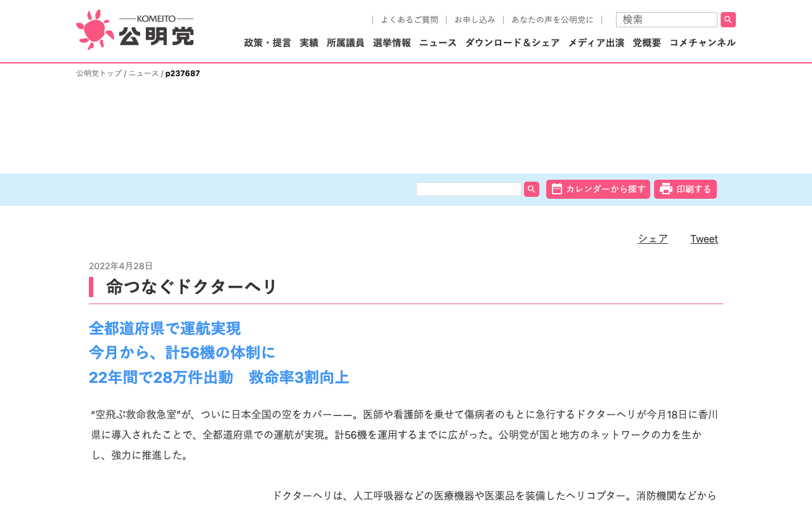Screen dimensions: 812x508
Task: Open the 選挙情報 menu item
Action: coord(392,43)
